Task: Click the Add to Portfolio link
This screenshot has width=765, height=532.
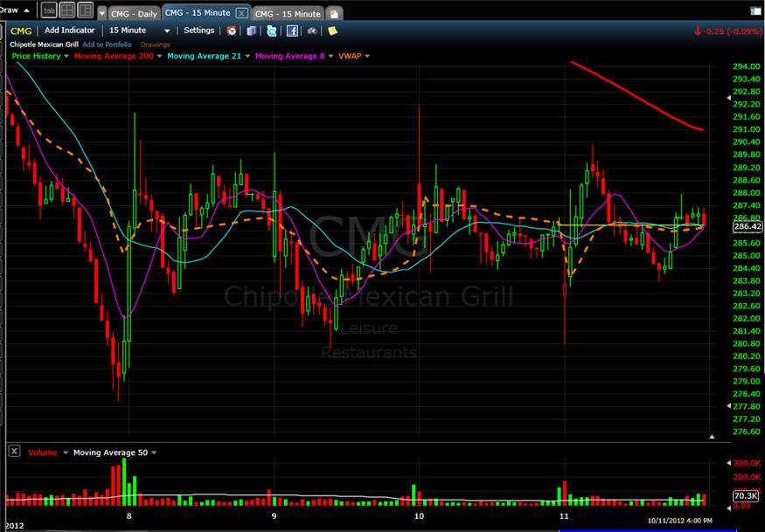Action: tap(107, 45)
